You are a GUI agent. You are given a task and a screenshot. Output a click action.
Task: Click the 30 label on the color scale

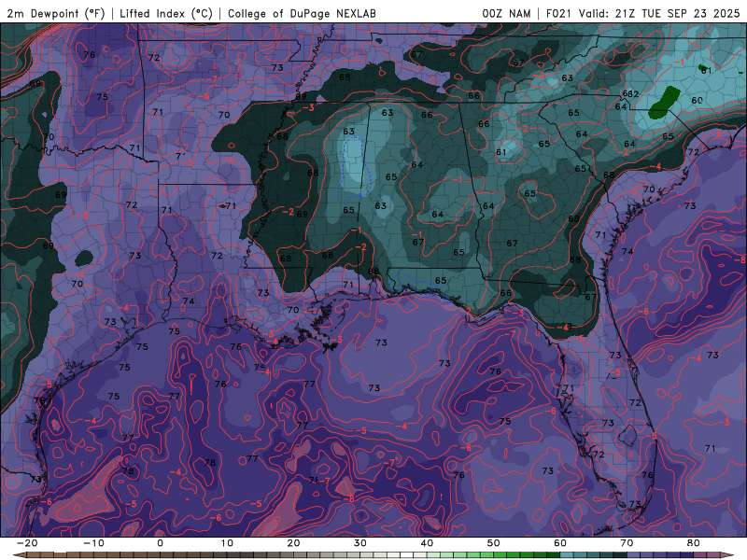coord(360,543)
